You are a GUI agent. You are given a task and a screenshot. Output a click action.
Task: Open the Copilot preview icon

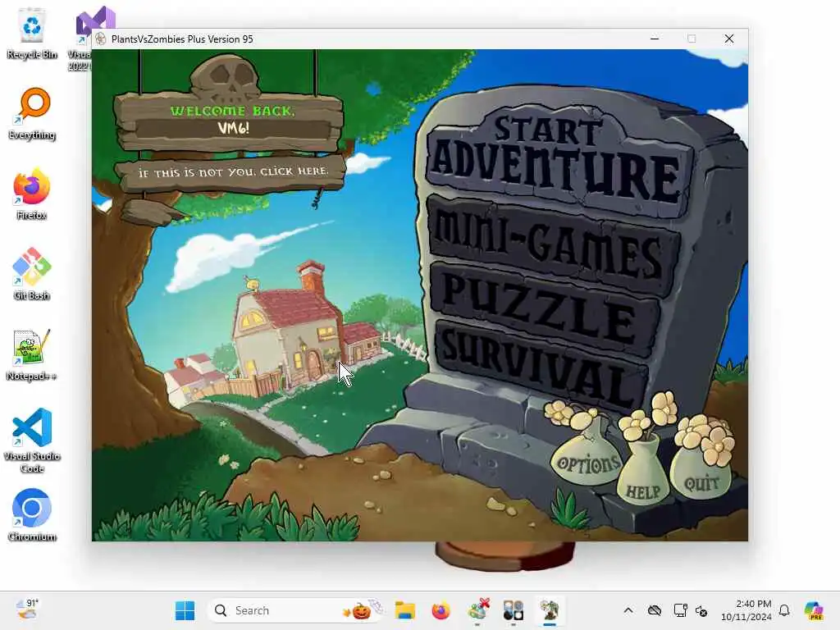tap(814, 610)
